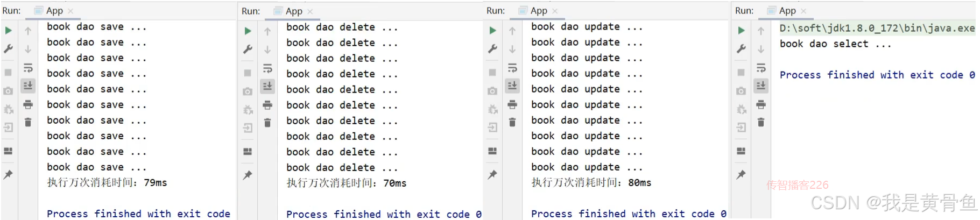The height and width of the screenshot is (220, 980).
Task: Click camera dump-threads icon in save panel
Action: pyautogui.click(x=9, y=91)
